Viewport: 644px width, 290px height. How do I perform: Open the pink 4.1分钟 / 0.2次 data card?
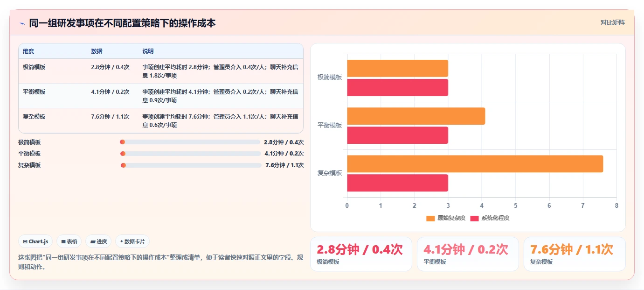click(468, 254)
